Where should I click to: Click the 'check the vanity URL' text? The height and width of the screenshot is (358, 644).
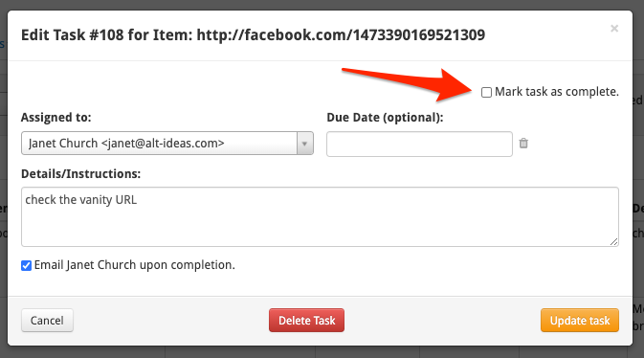[x=81, y=200]
